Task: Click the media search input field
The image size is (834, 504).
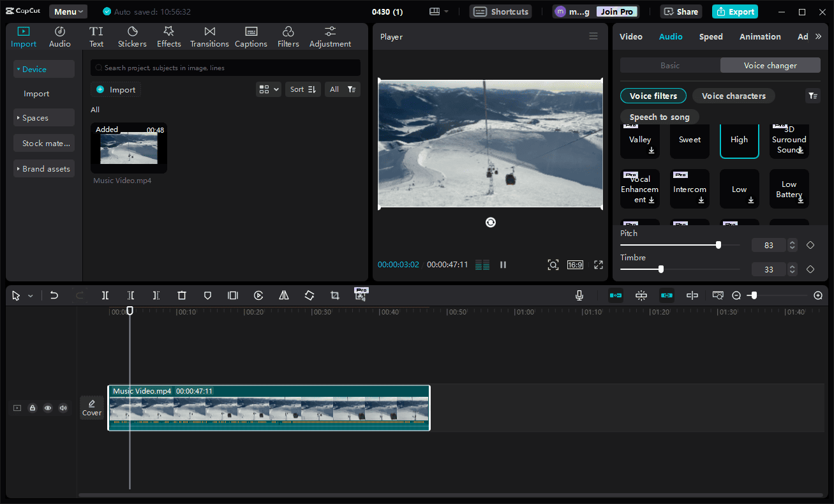Action: click(x=225, y=68)
